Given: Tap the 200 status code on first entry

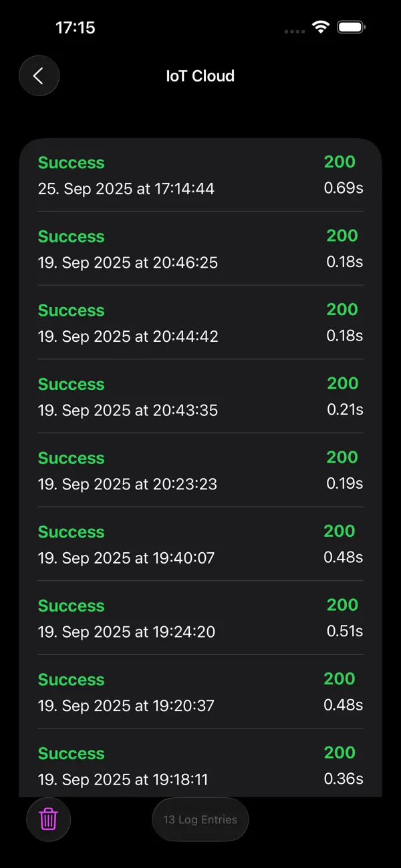Looking at the screenshot, I should [340, 162].
